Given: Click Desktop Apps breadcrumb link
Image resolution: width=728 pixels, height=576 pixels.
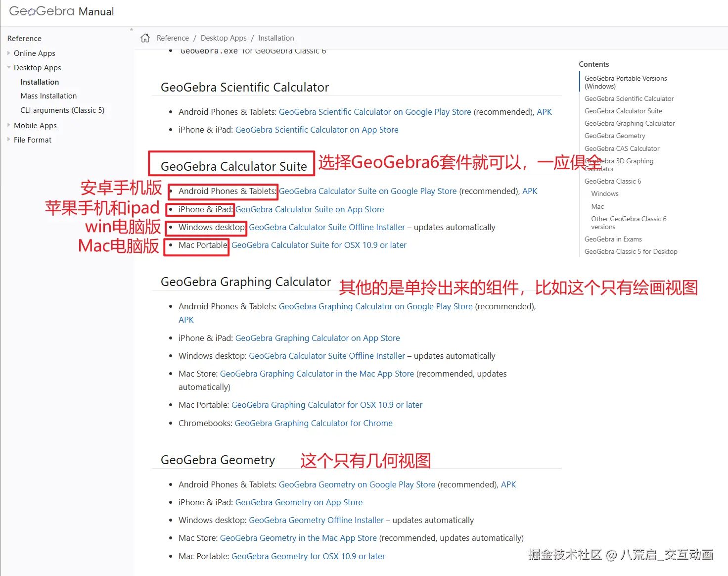Looking at the screenshot, I should pyautogui.click(x=224, y=38).
